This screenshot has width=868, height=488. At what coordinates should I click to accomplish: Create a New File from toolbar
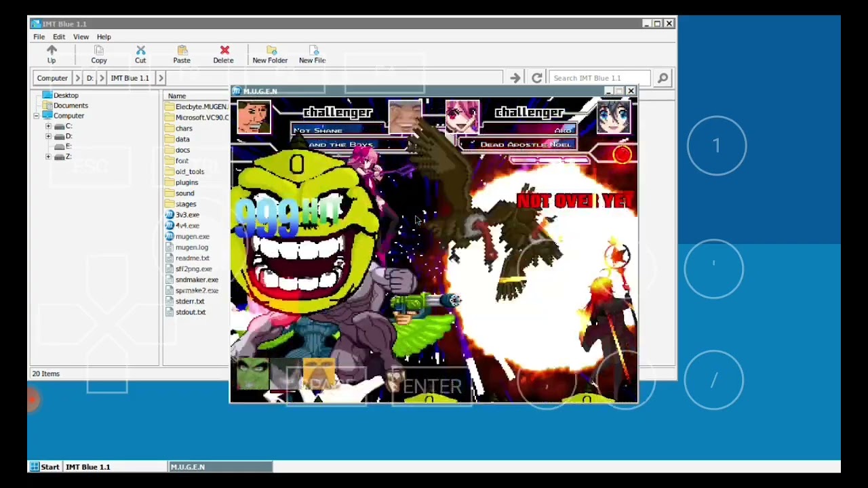click(x=313, y=55)
